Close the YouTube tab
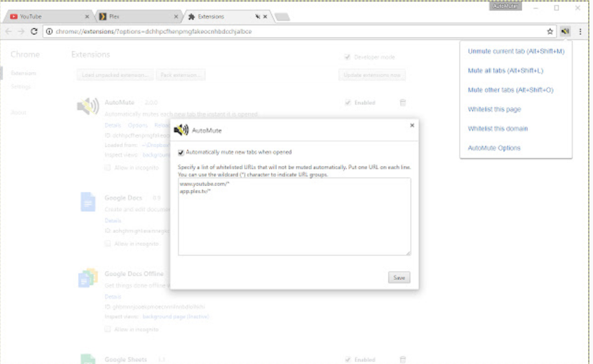Viewport: 593px width, 364px height. pos(87,17)
